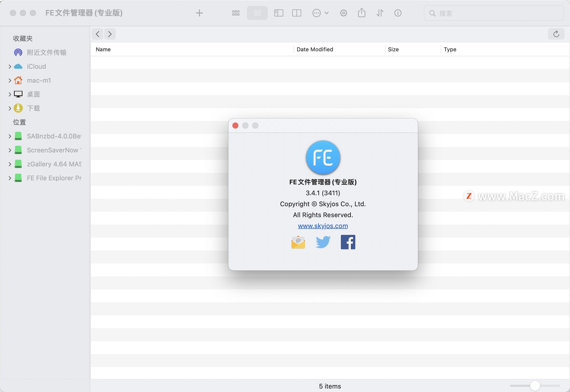The height and width of the screenshot is (392, 570).
Task: Sort files by Date Modified column
Action: click(x=315, y=49)
